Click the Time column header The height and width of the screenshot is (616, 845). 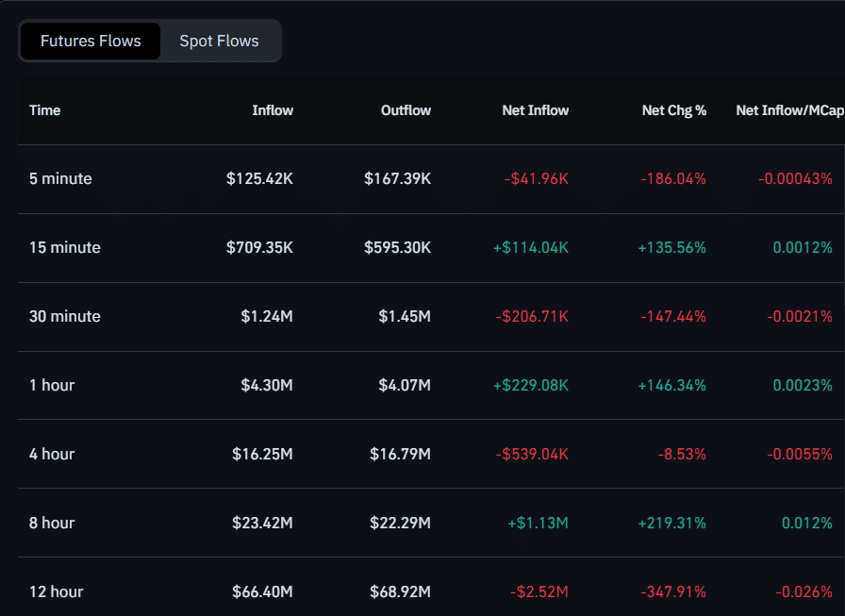[x=44, y=110]
